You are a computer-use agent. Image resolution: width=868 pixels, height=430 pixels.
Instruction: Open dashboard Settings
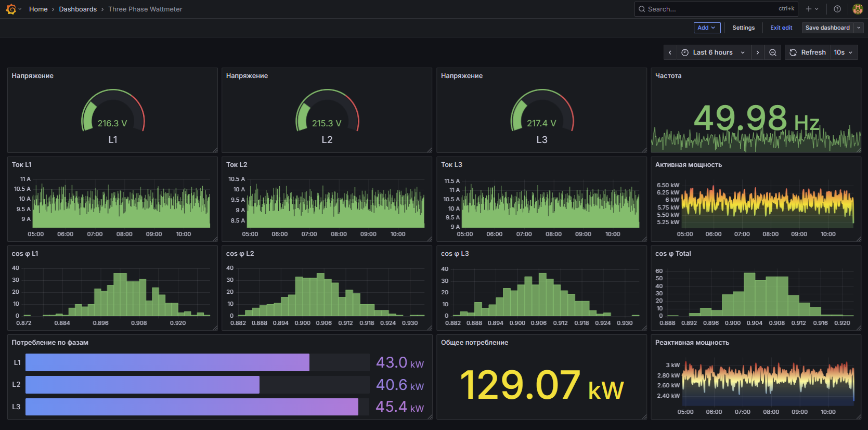[743, 28]
